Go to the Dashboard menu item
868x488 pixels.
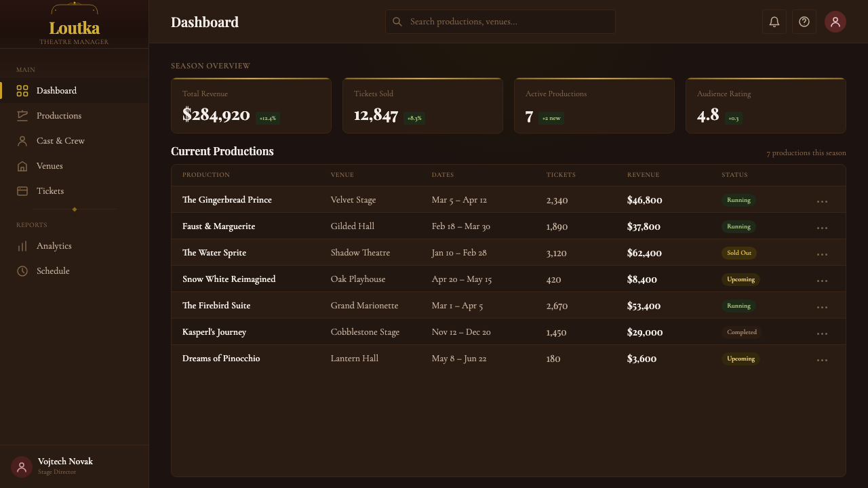[74, 91]
